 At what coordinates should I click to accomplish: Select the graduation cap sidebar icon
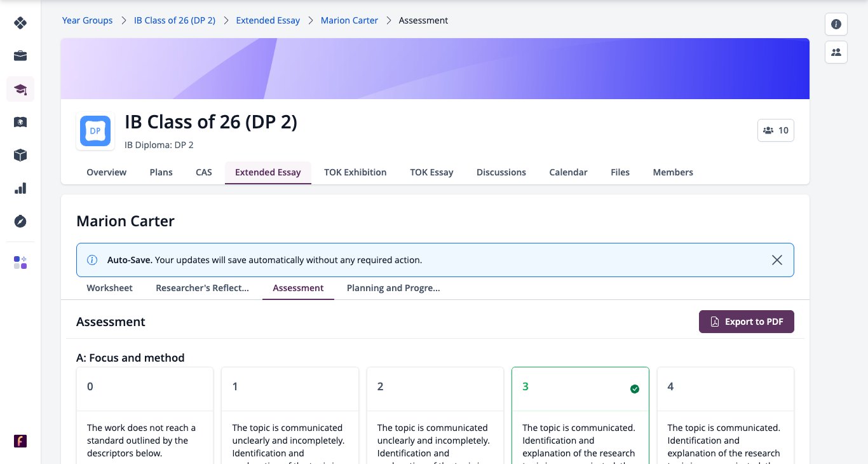point(20,89)
